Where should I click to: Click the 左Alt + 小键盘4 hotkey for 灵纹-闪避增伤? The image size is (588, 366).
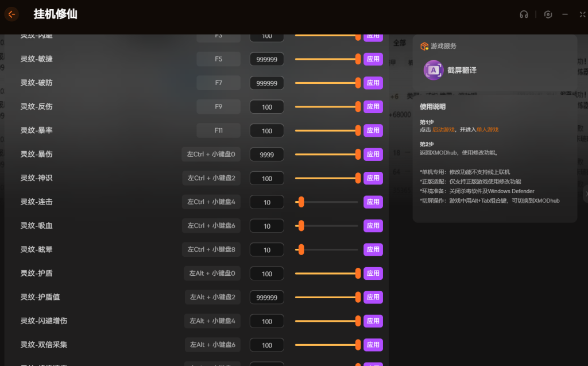tap(212, 321)
